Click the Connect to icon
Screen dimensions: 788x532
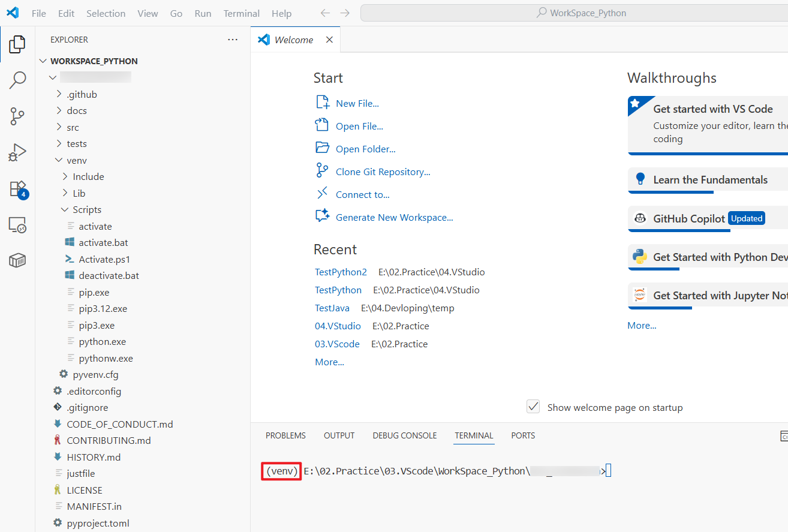(323, 194)
